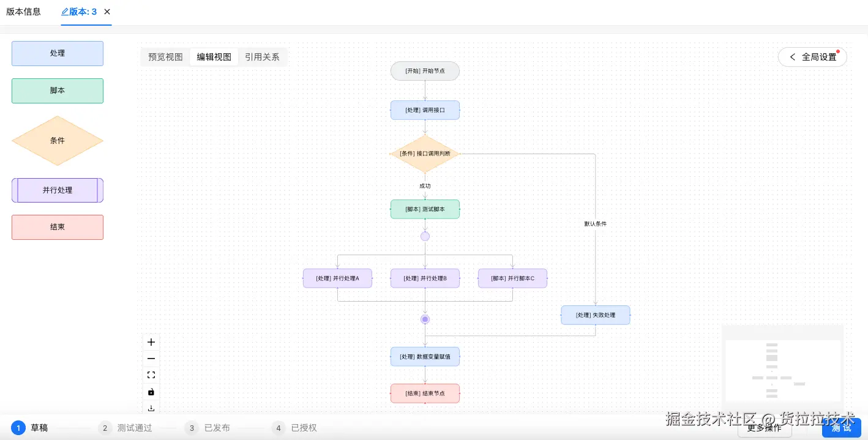Click the fit-to-screen icon in canvas toolbar
The height and width of the screenshot is (440, 868).
tap(151, 375)
